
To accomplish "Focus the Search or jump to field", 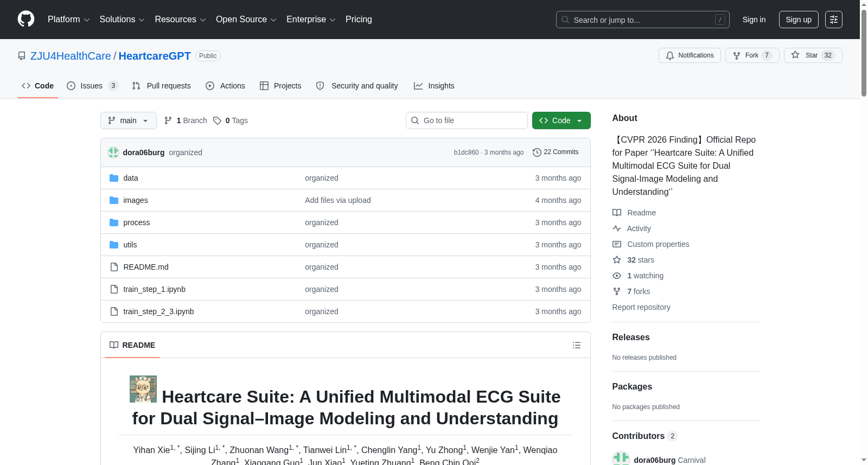I will (x=643, y=20).
